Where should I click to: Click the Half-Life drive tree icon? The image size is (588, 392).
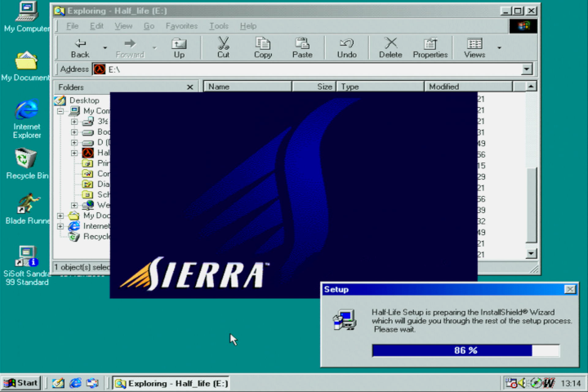click(x=87, y=153)
